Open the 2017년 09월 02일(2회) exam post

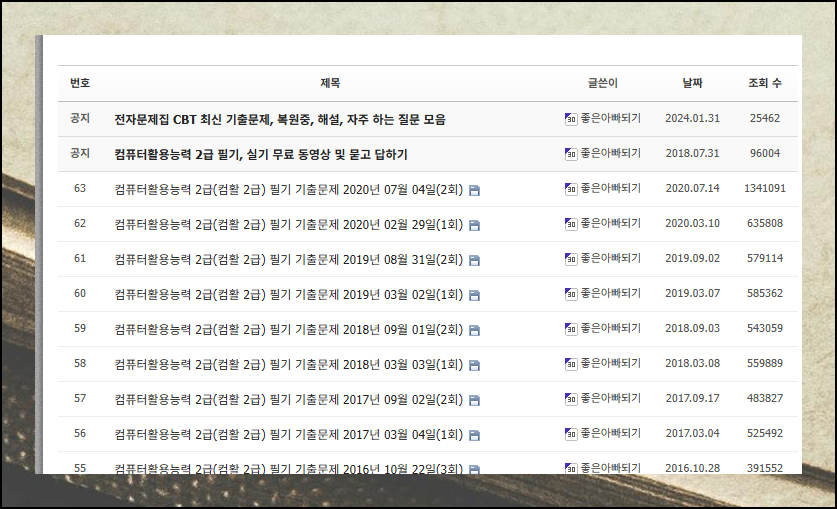coord(288,400)
